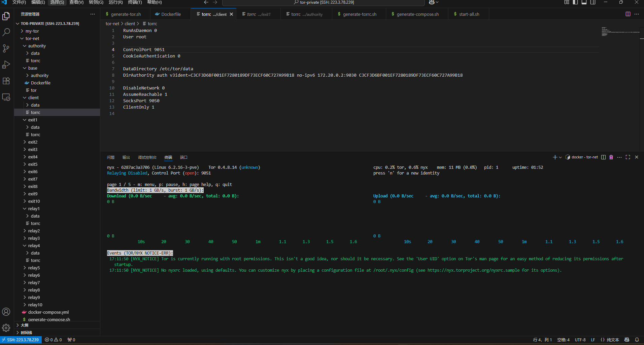
Task: Select docker - tor-net terminal label
Action: [x=582, y=157]
